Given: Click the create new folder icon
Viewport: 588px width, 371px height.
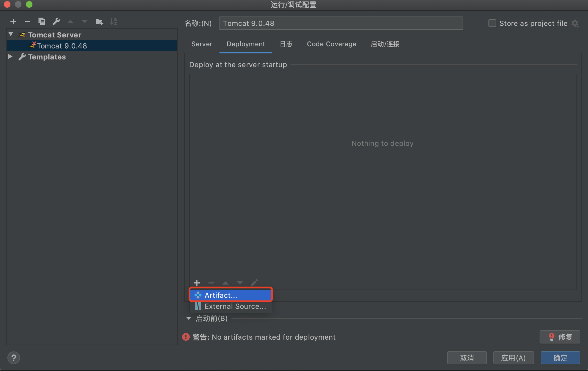Looking at the screenshot, I should [x=99, y=21].
